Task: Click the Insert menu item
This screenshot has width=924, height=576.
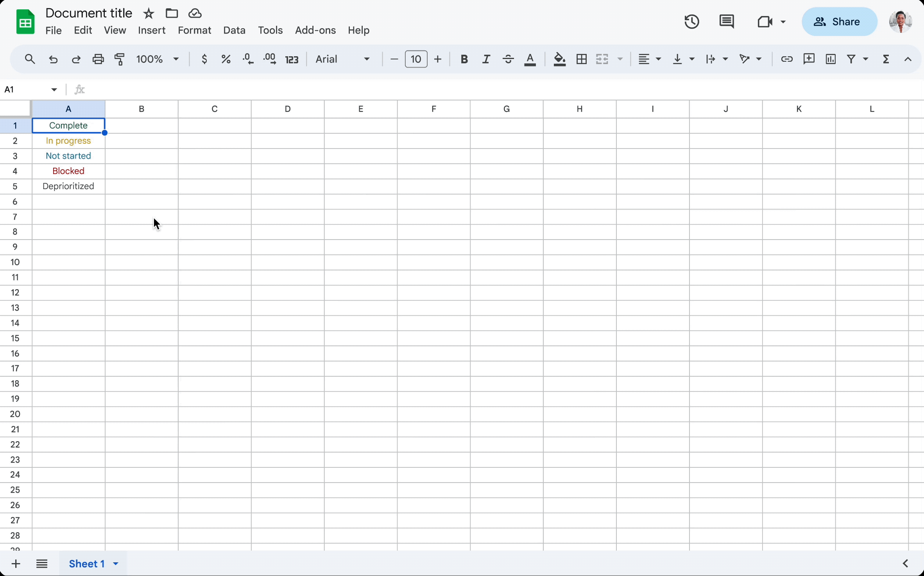Action: click(x=151, y=30)
